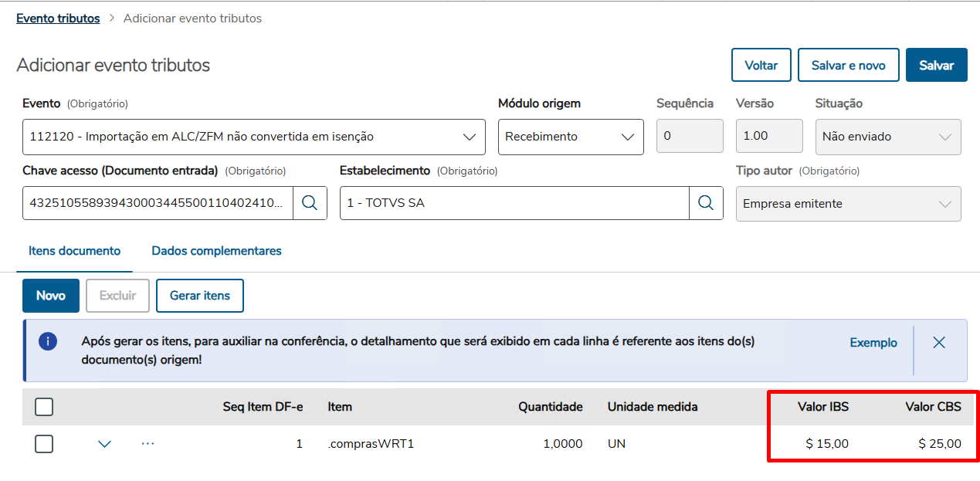Image resolution: width=980 pixels, height=481 pixels.
Task: Select the Itens documento tab
Action: 75,251
